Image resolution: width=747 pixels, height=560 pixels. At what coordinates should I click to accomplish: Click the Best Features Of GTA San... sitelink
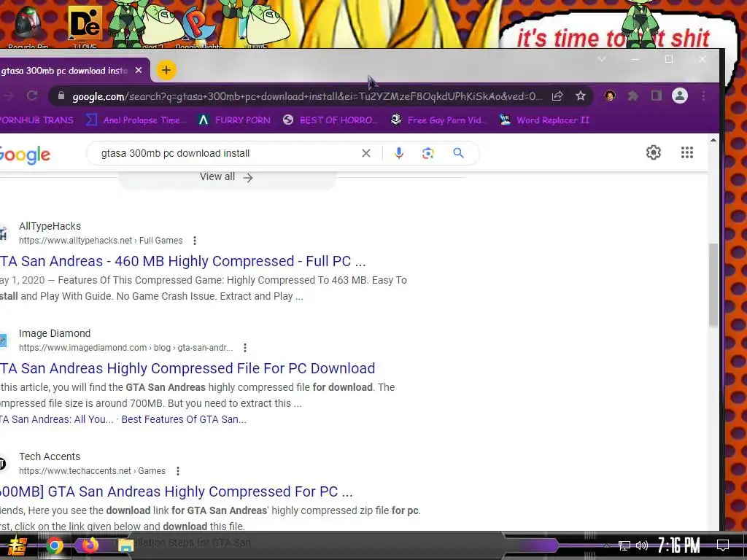coord(184,419)
